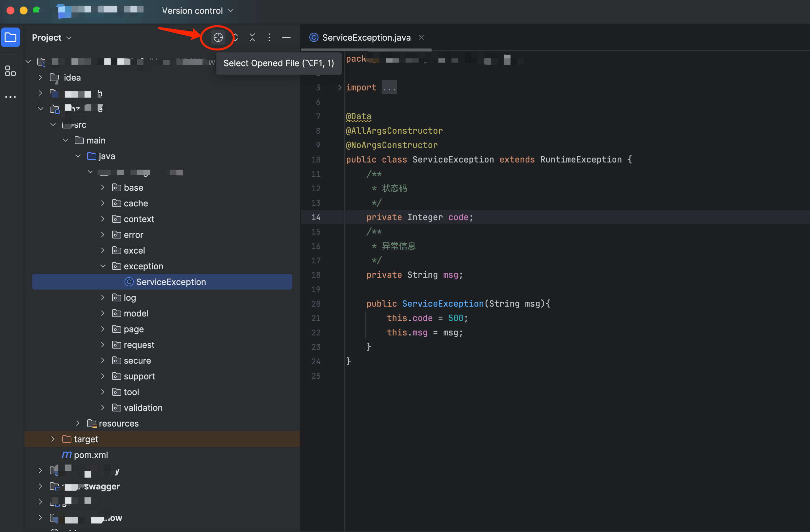Collapse the java folder
810x532 pixels.
click(x=78, y=156)
